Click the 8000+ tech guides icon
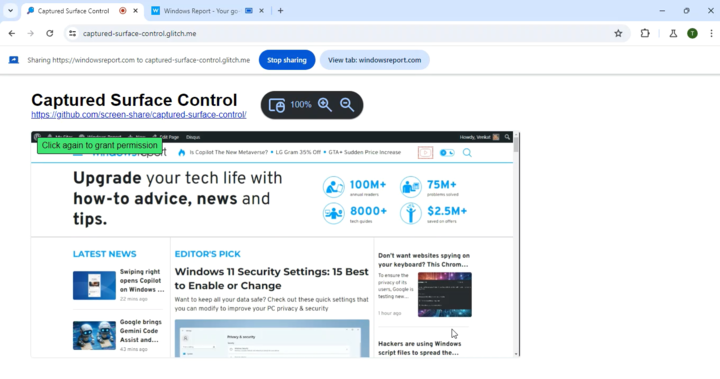The image size is (720, 379). (x=333, y=214)
